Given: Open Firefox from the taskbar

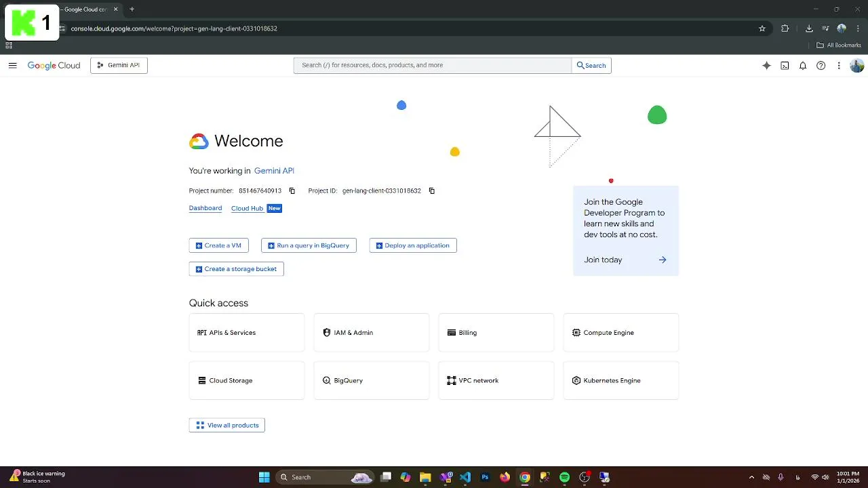Looking at the screenshot, I should 505,477.
